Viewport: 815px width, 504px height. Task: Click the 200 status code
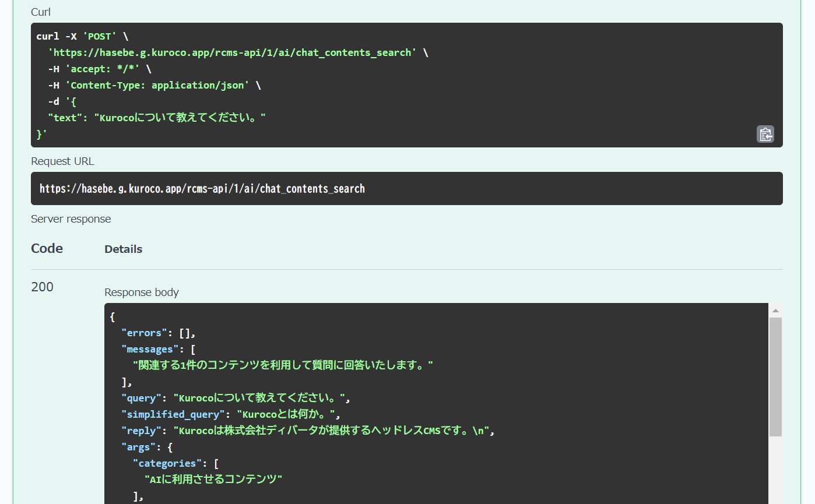(x=42, y=287)
